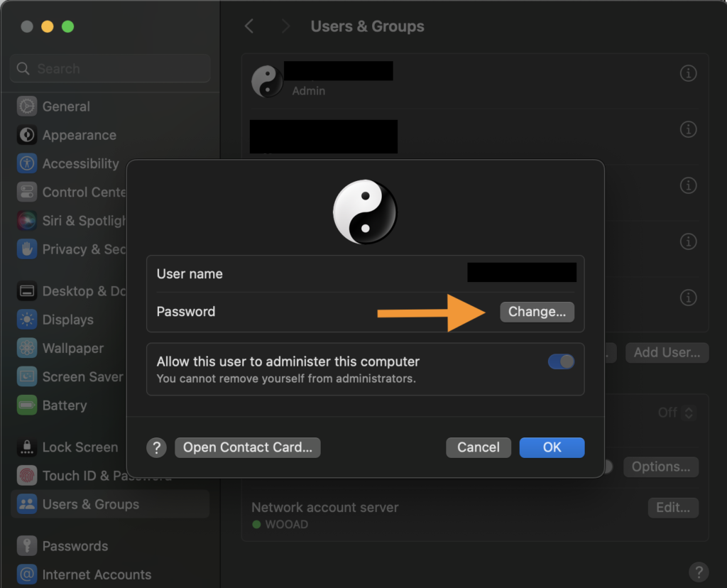Screen dimensions: 727x588
Task: Select Users & Groups in sidebar
Action: click(90, 504)
